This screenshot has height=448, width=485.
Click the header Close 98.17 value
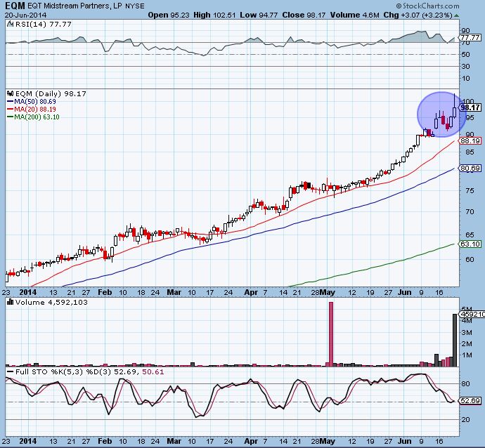pyautogui.click(x=304, y=15)
